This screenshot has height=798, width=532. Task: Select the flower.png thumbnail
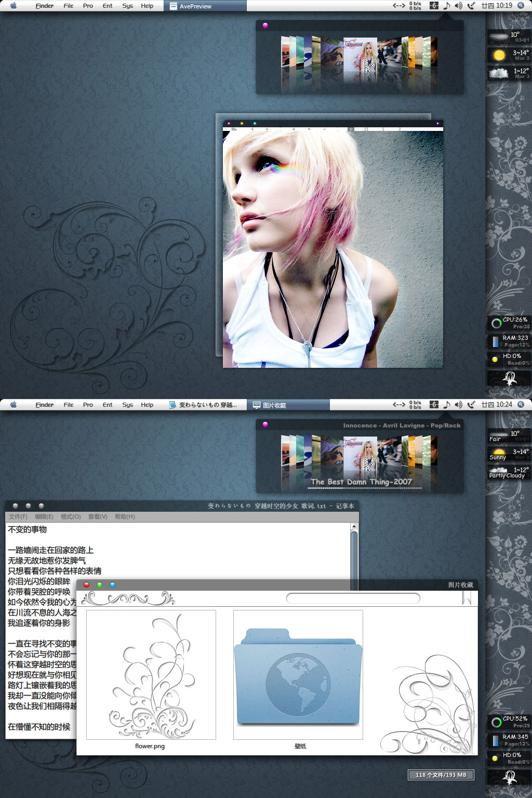pos(151,674)
